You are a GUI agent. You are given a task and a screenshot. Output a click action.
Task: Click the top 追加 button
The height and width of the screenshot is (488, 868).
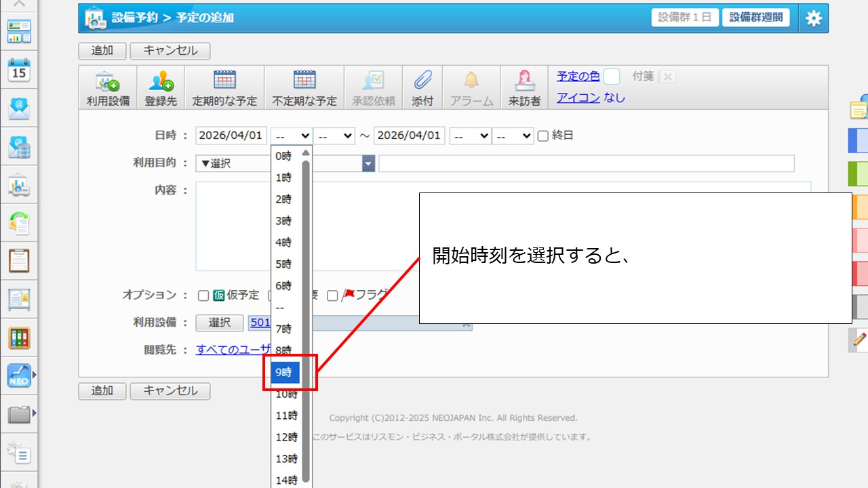coord(102,51)
